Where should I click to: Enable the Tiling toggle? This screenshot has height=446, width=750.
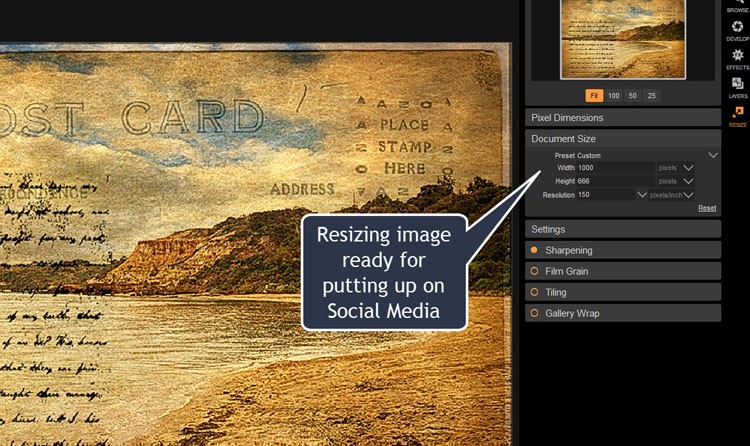[x=534, y=292]
